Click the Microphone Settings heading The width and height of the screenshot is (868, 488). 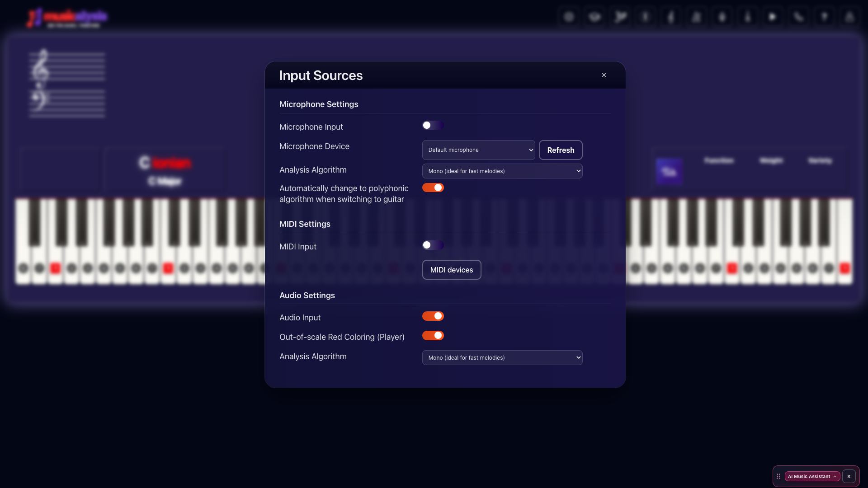[319, 104]
